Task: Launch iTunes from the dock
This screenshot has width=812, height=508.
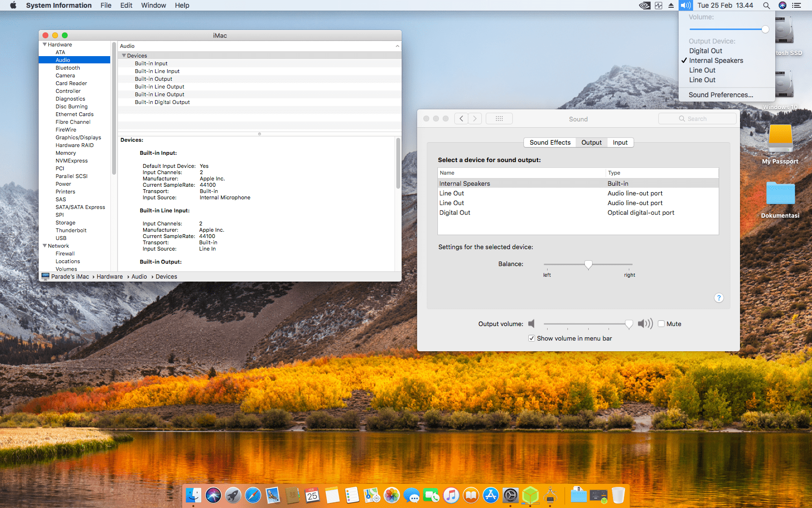Action: [x=451, y=495]
